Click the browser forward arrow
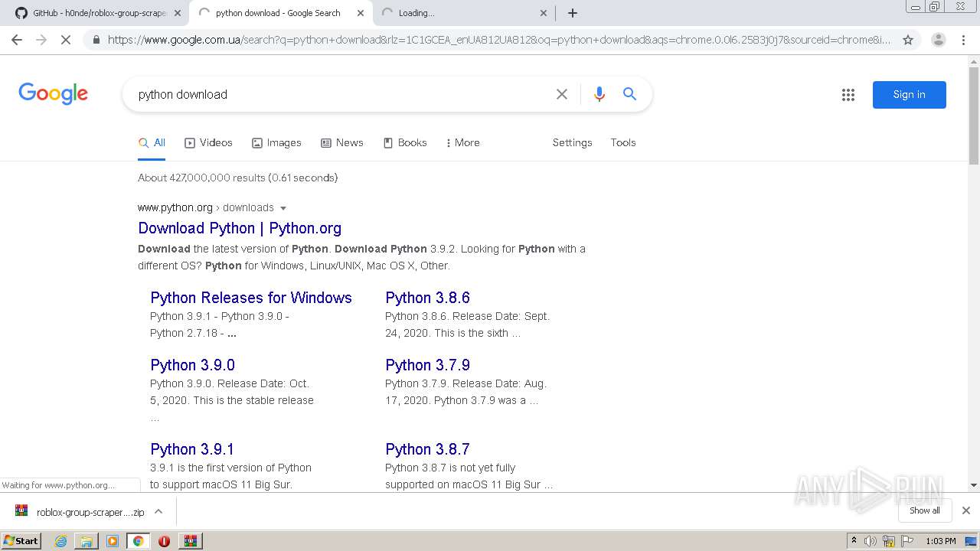 [x=41, y=40]
